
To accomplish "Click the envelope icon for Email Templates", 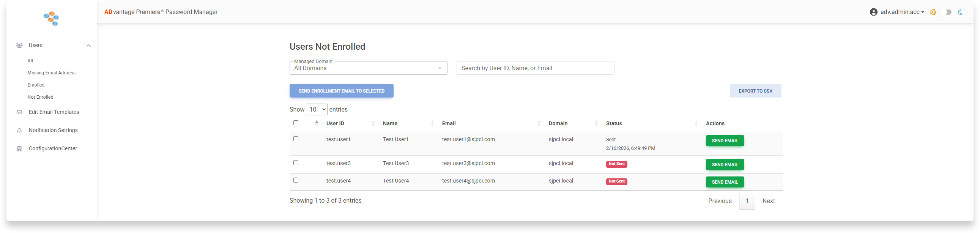I will coord(19,112).
